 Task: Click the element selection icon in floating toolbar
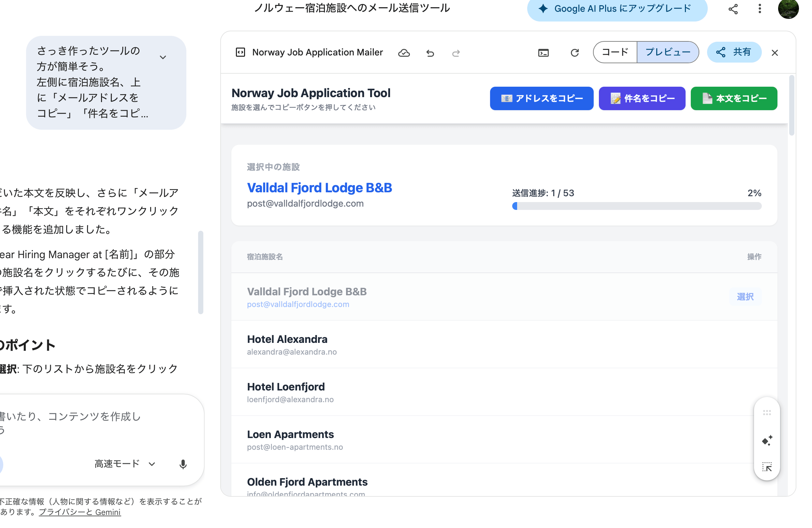point(767,467)
